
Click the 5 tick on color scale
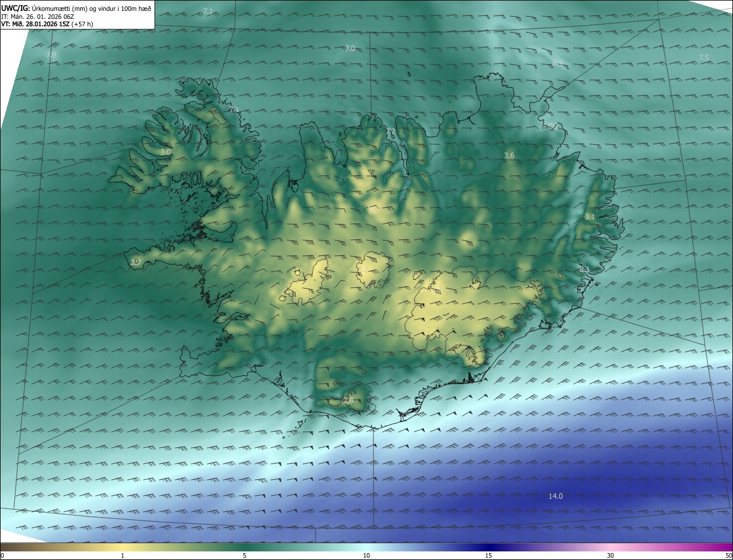pos(245,555)
